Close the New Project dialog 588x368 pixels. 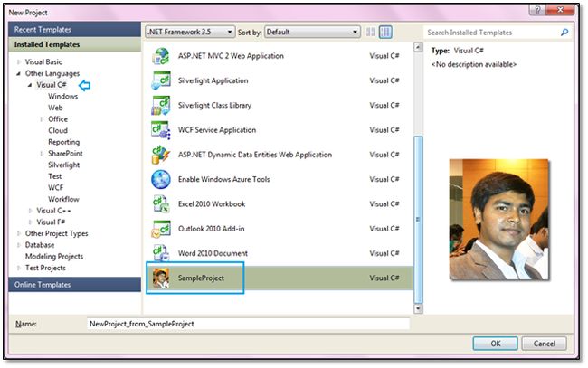click(x=560, y=10)
